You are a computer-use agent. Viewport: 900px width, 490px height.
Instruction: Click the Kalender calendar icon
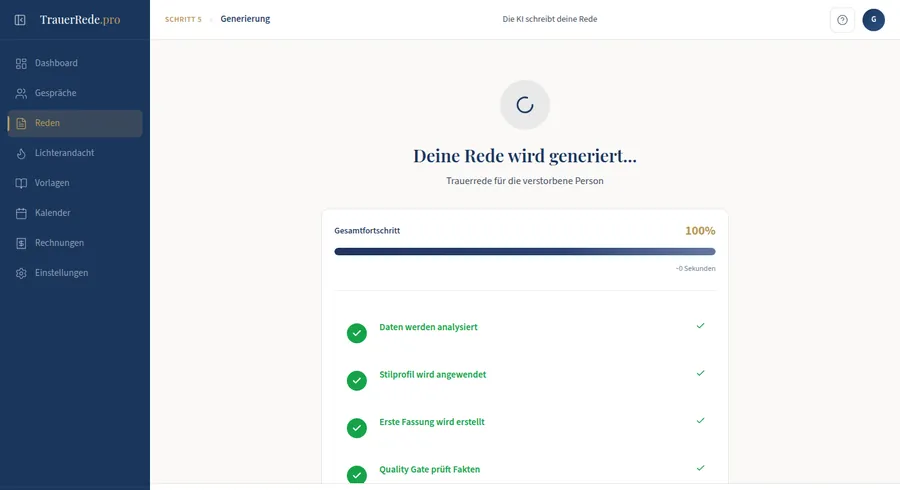[x=21, y=213]
